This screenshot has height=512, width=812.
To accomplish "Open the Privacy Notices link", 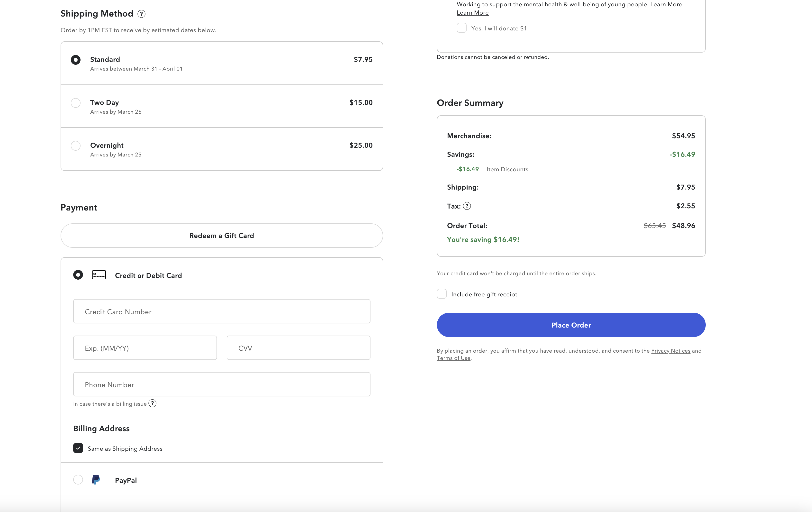I will click(671, 351).
